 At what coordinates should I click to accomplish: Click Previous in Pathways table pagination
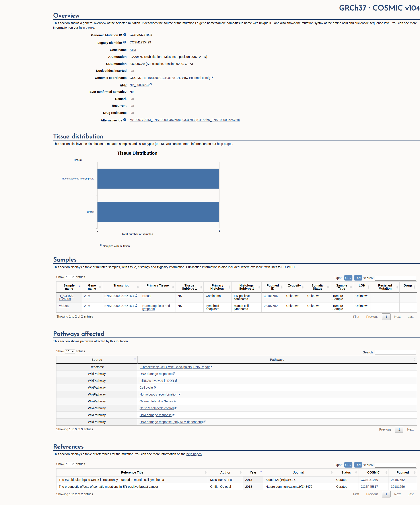385,429
